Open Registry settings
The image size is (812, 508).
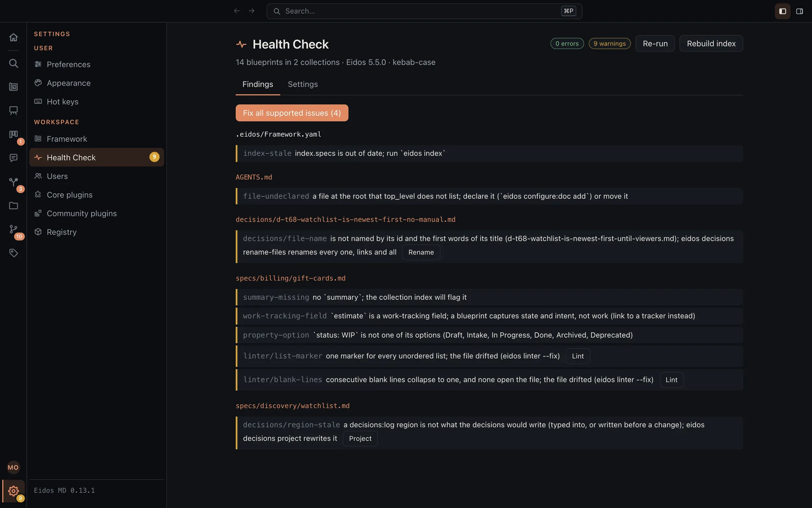(96, 232)
